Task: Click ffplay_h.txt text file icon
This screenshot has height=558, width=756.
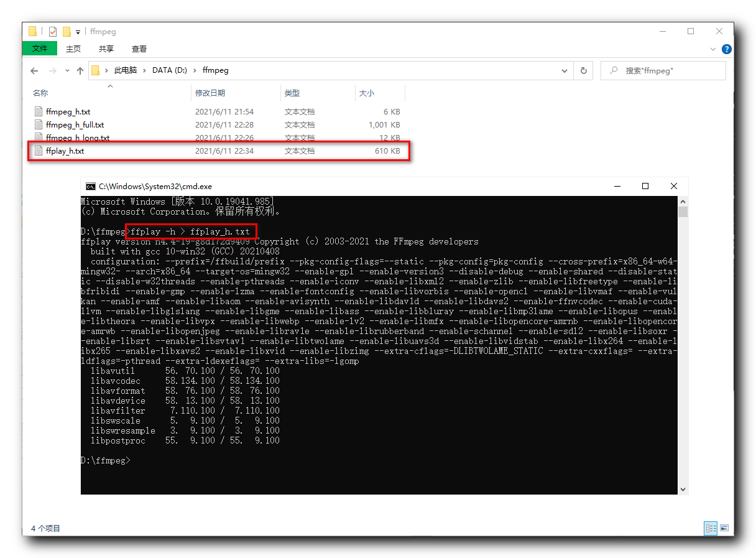Action: [x=38, y=151]
